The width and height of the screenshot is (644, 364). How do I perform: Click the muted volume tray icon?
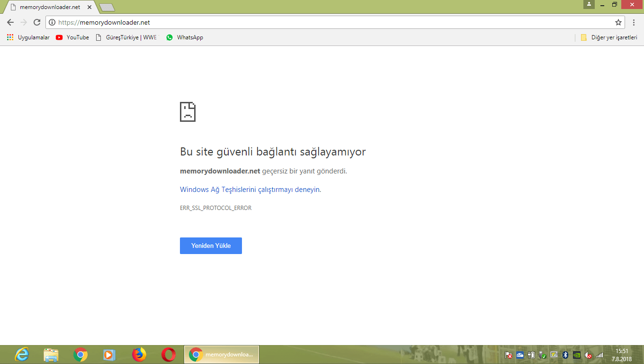[588, 355]
